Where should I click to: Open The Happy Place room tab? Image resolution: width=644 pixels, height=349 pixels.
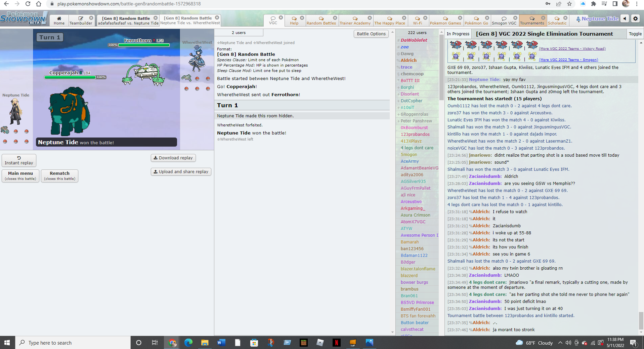tap(390, 21)
